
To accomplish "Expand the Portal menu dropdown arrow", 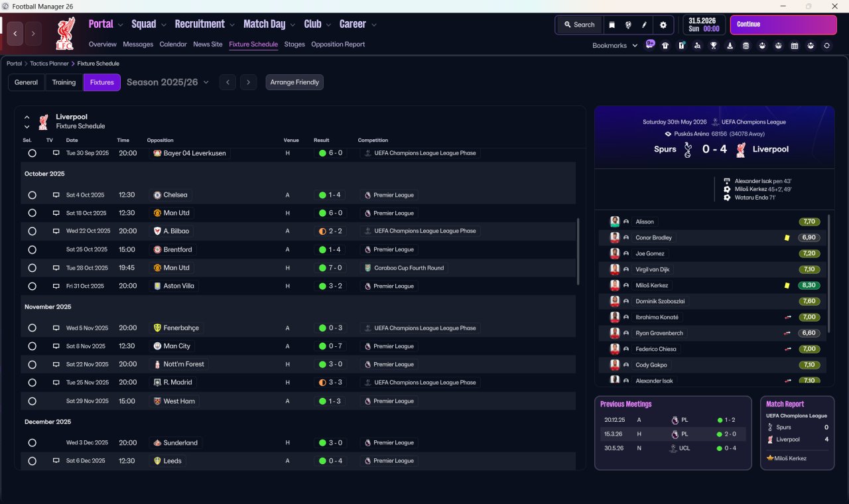I will pos(121,25).
